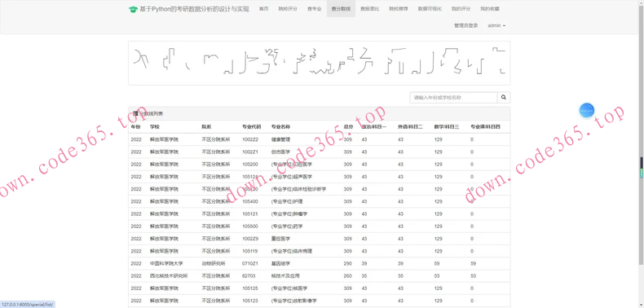Click the 专业课/科目四 column header
The image size is (644, 308).
click(486, 127)
